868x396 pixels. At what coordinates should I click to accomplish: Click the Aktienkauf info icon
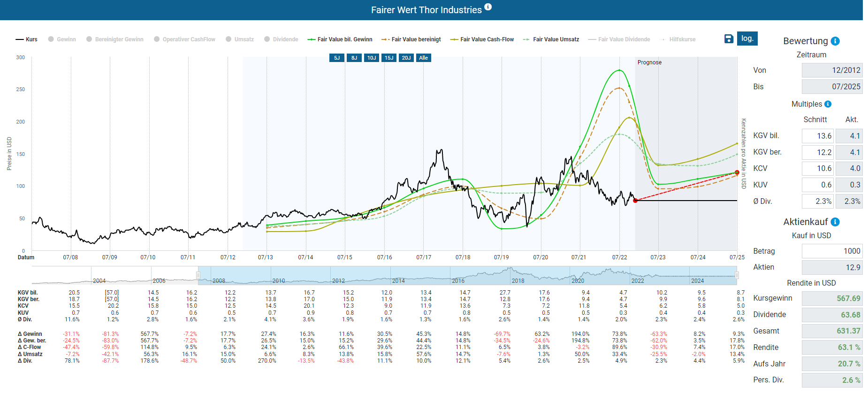coord(835,222)
